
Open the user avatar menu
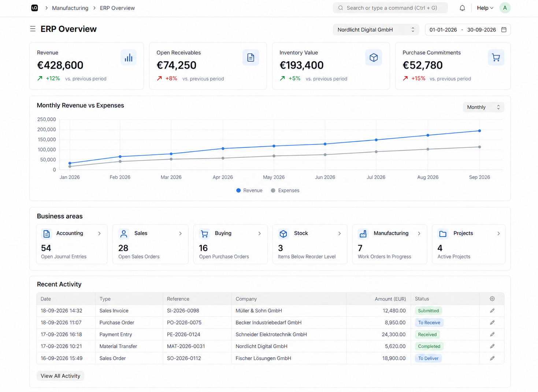pyautogui.click(x=505, y=8)
